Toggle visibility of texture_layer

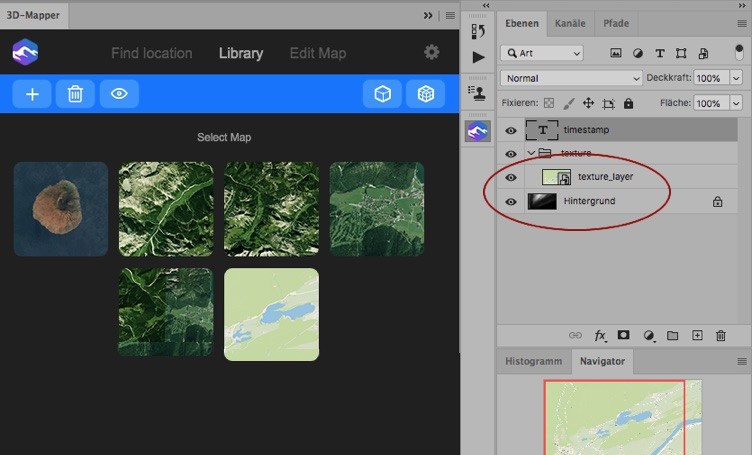[x=511, y=177]
